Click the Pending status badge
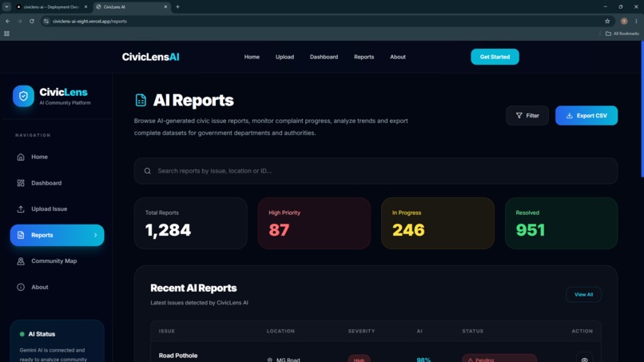Screen dimensions: 644x362 coord(499,358)
